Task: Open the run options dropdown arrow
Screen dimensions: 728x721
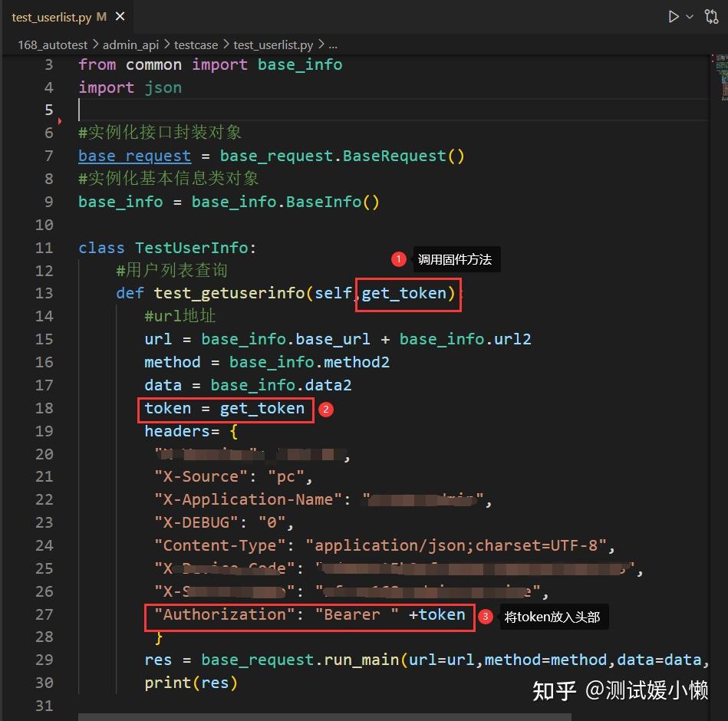Action: 690,17
